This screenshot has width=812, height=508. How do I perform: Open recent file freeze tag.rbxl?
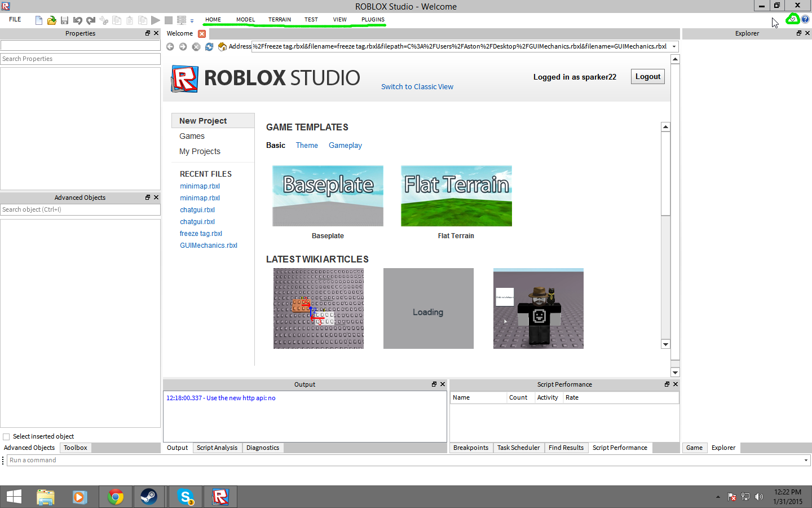pyautogui.click(x=201, y=234)
